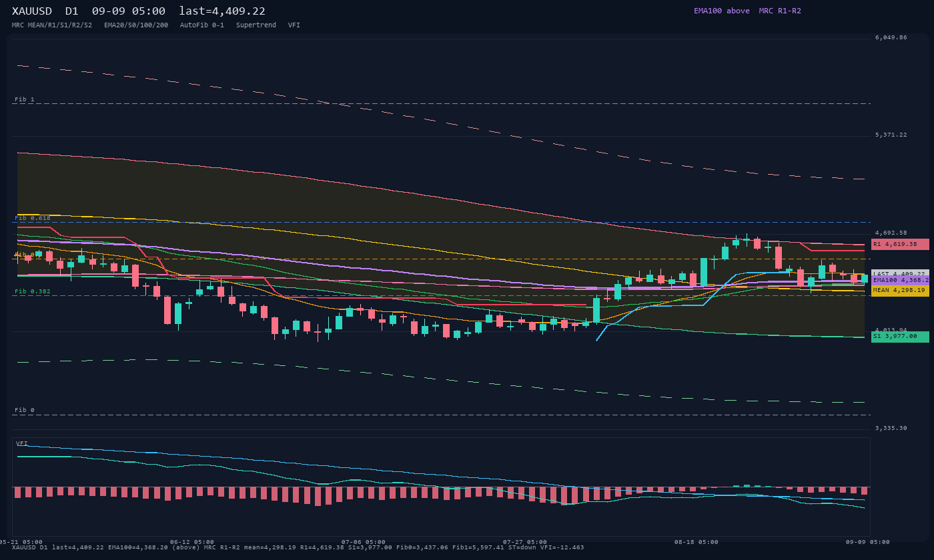The width and height of the screenshot is (934, 560).
Task: Click the VFI entry in the top legend row
Action: tap(294, 25)
